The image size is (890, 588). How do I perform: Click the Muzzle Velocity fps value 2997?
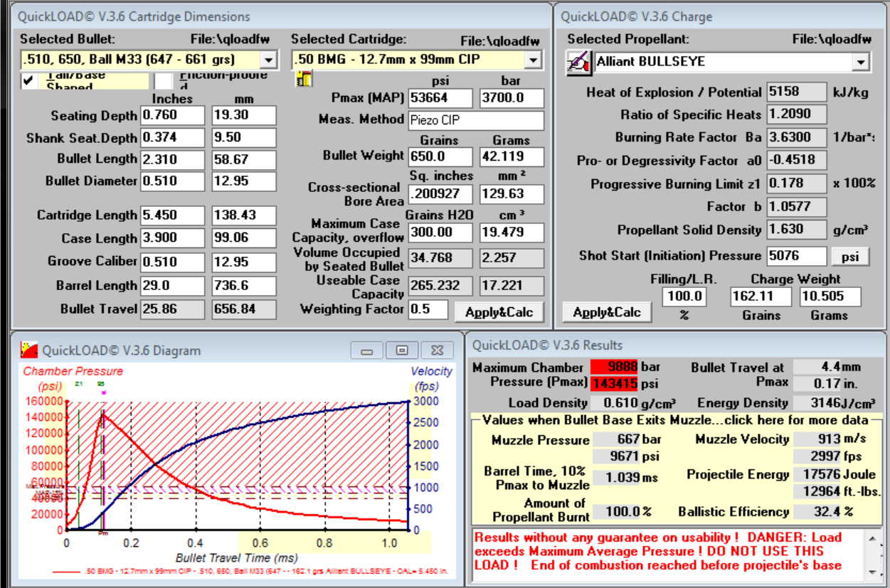(817, 456)
